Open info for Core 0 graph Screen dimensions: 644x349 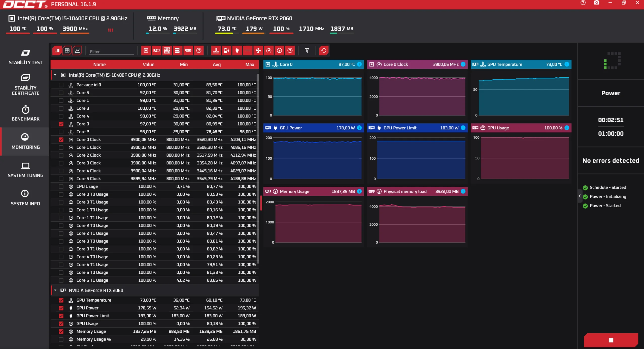click(359, 64)
